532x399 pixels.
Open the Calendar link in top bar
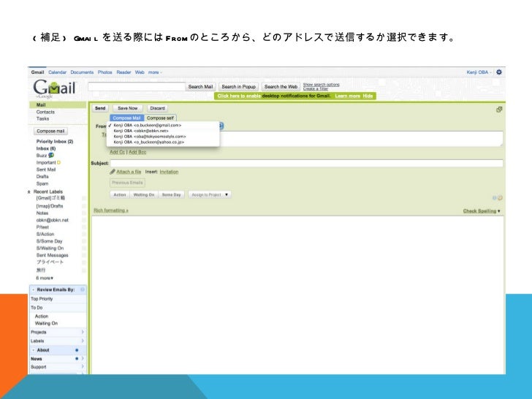[x=57, y=72]
